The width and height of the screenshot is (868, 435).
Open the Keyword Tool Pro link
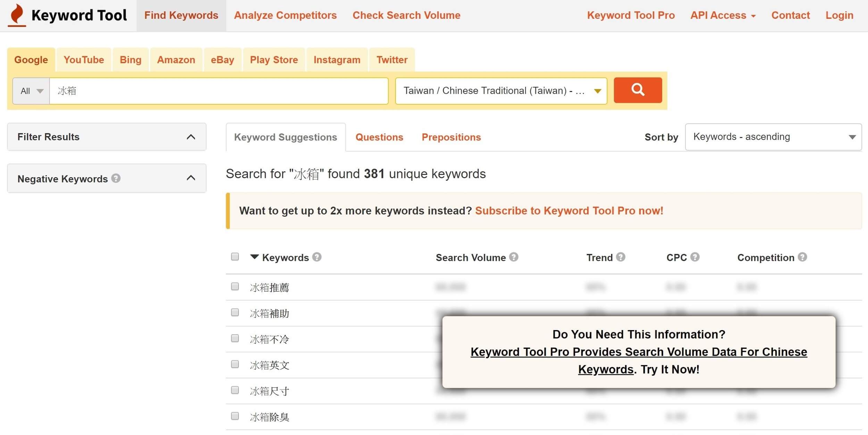coord(631,15)
